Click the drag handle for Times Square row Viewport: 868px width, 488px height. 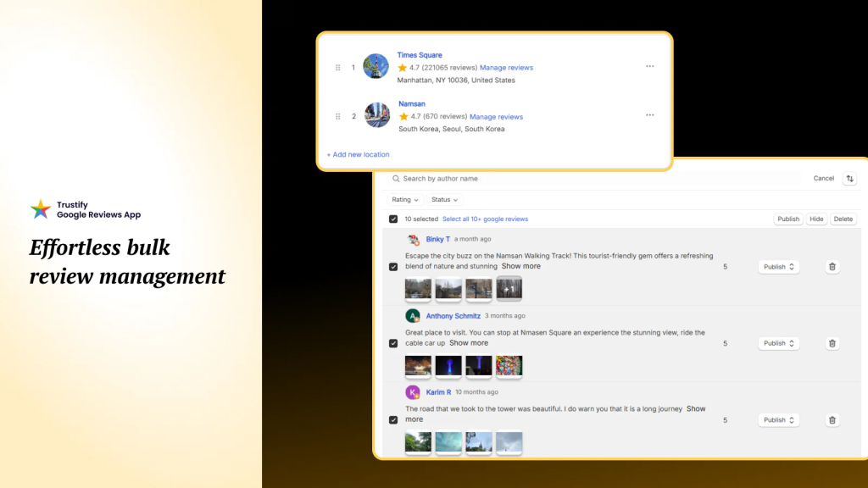click(x=337, y=68)
